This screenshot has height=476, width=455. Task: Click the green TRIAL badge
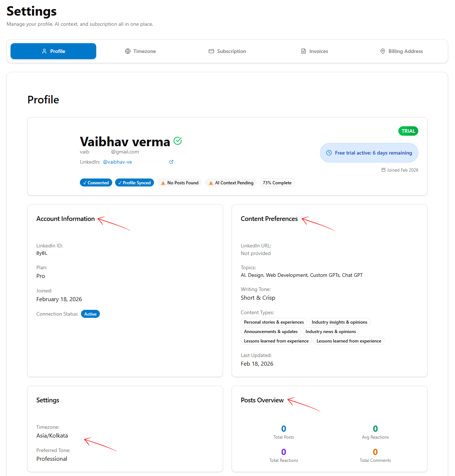point(408,131)
